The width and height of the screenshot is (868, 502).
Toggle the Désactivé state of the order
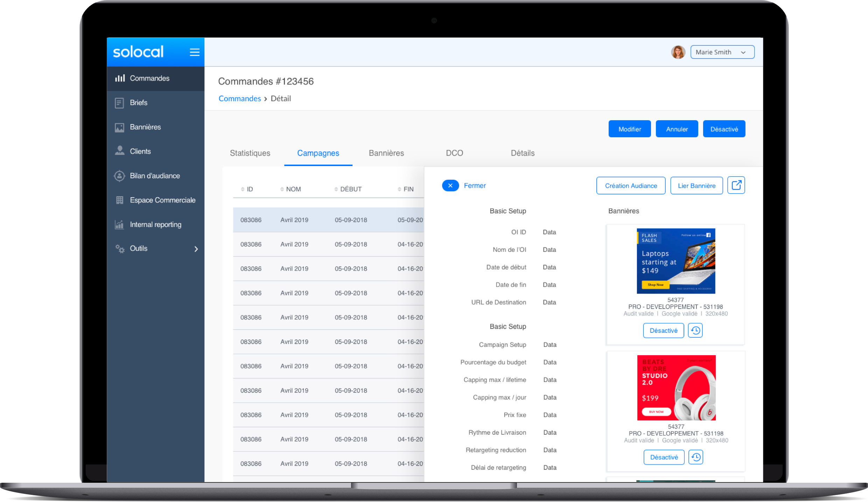tap(724, 129)
